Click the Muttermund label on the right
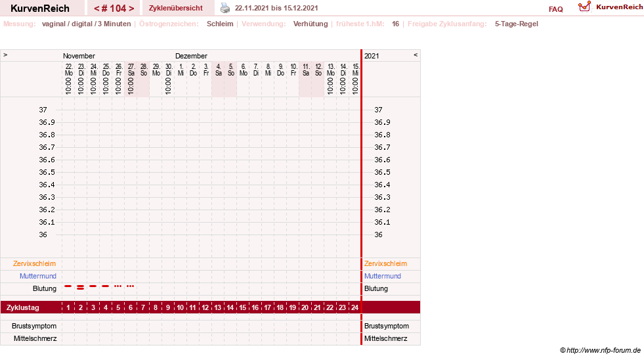Viewport: 644px width, 358px height. pos(382,276)
